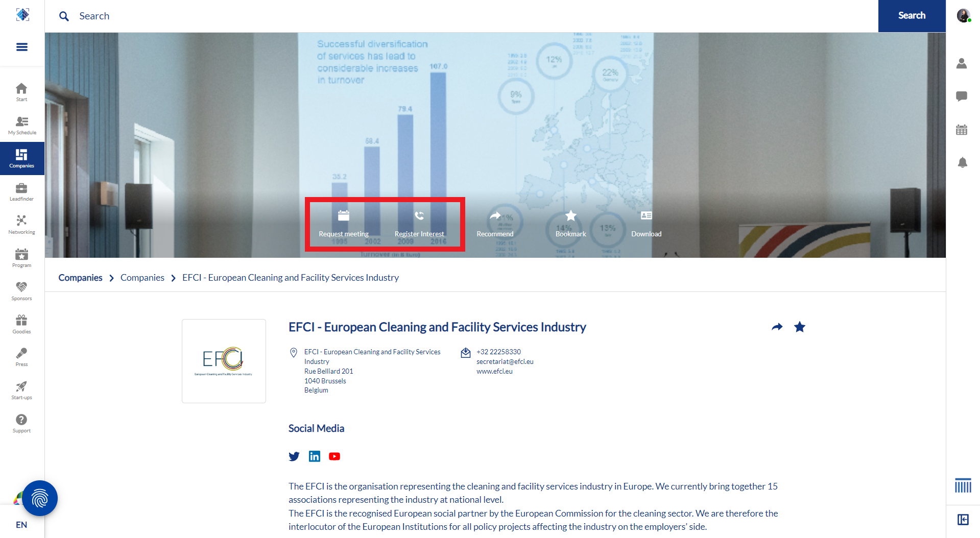980x538 pixels.
Task: Open the calendar icon in the right panel
Action: click(x=962, y=130)
